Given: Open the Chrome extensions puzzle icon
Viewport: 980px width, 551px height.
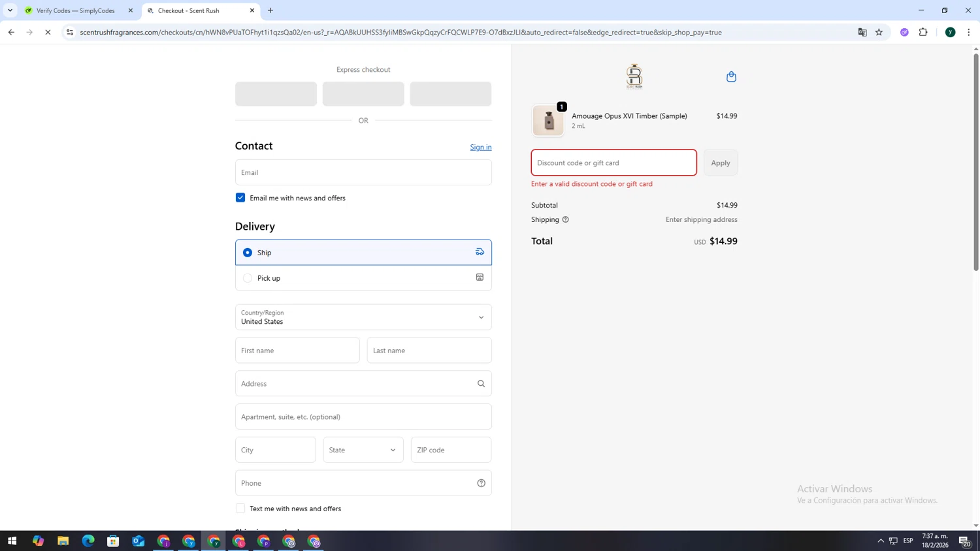Looking at the screenshot, I should tap(923, 32).
